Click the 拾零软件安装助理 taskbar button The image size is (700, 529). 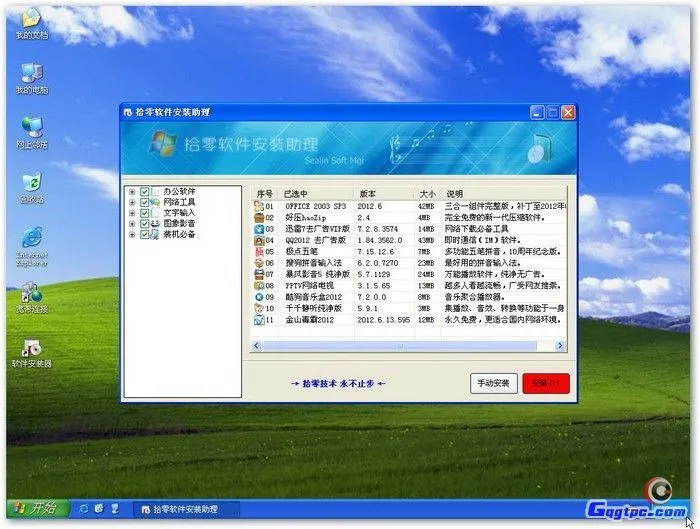point(186,509)
